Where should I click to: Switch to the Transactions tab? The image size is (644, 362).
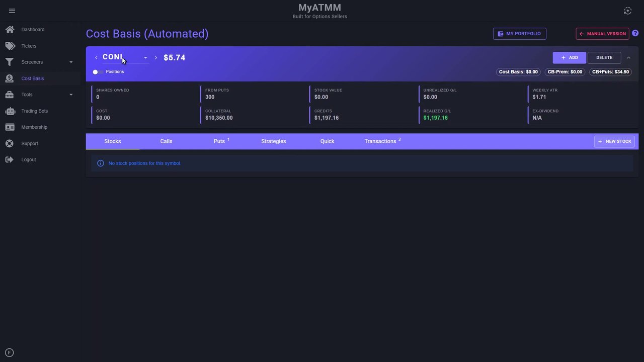tap(382, 141)
